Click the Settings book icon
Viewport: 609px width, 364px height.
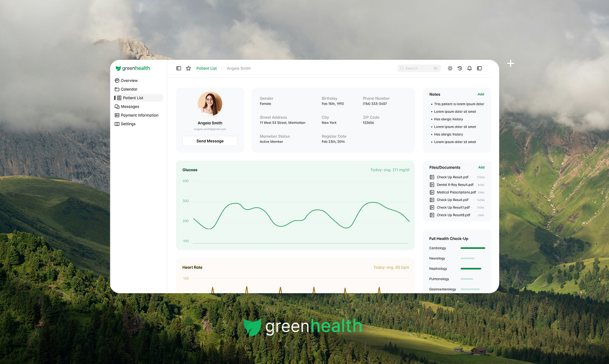pos(117,124)
